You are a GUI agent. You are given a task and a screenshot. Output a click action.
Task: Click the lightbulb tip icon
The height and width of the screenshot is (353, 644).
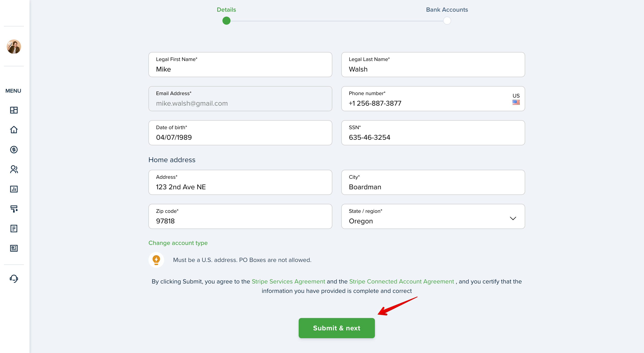pos(156,260)
